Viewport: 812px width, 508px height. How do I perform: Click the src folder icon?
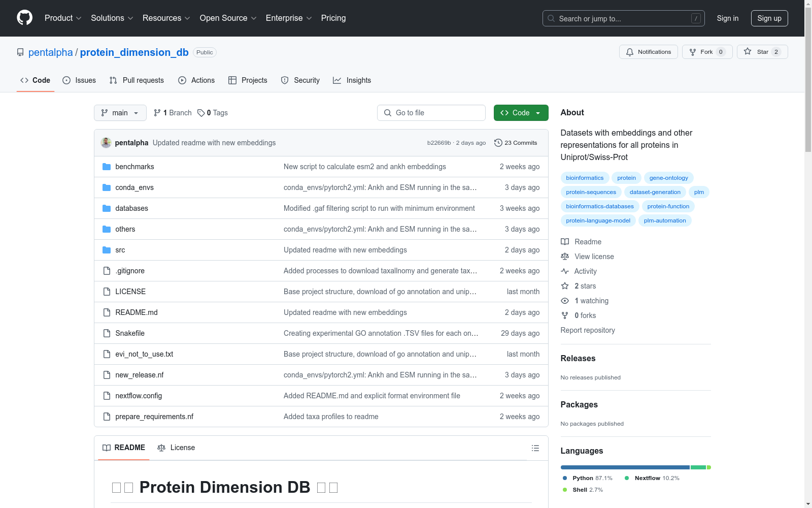point(107,250)
